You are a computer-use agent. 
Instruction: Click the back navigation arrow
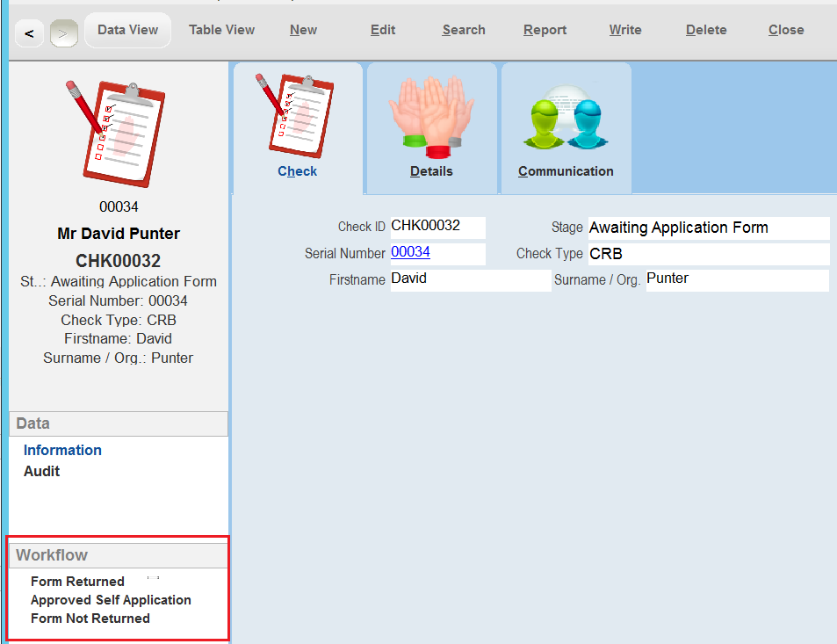(x=28, y=32)
